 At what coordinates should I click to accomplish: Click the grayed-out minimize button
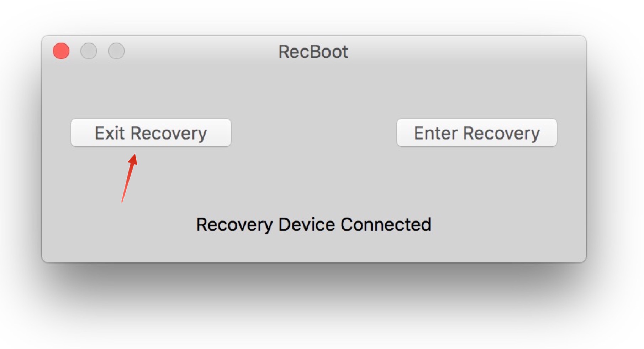tap(89, 51)
